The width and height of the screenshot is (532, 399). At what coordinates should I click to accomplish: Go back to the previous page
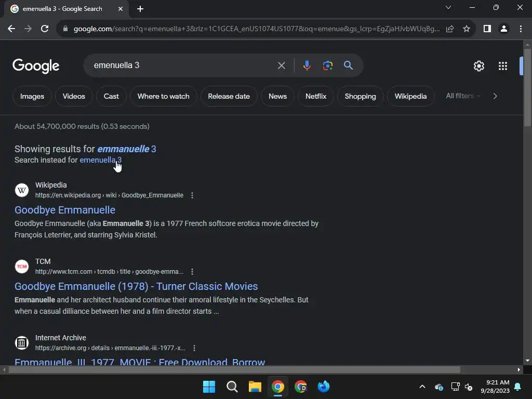(11, 29)
